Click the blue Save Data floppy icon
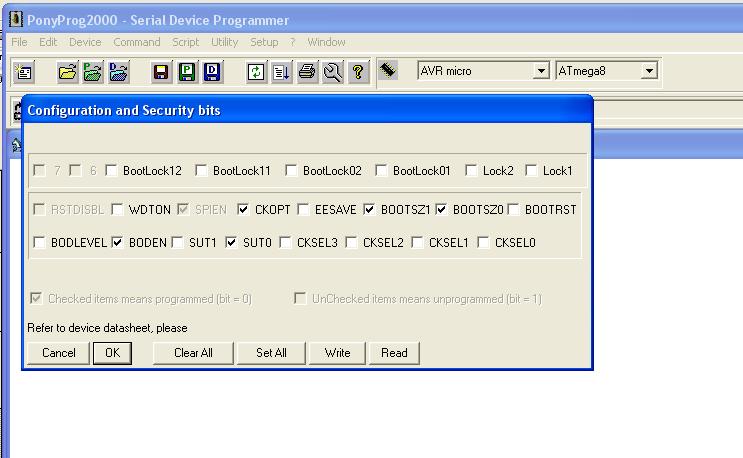This screenshot has width=743, height=458. point(212,72)
